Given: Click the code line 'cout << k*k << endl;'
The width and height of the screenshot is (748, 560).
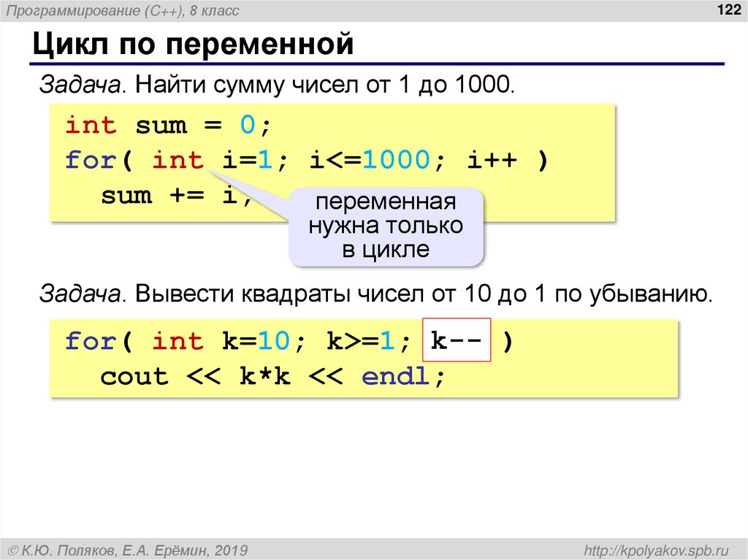Looking at the screenshot, I should click(273, 376).
